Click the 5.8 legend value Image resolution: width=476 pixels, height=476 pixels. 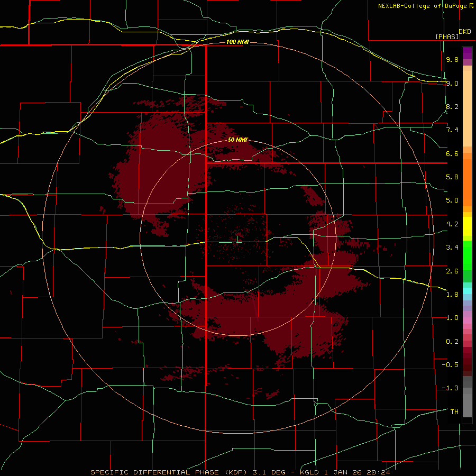(x=452, y=177)
